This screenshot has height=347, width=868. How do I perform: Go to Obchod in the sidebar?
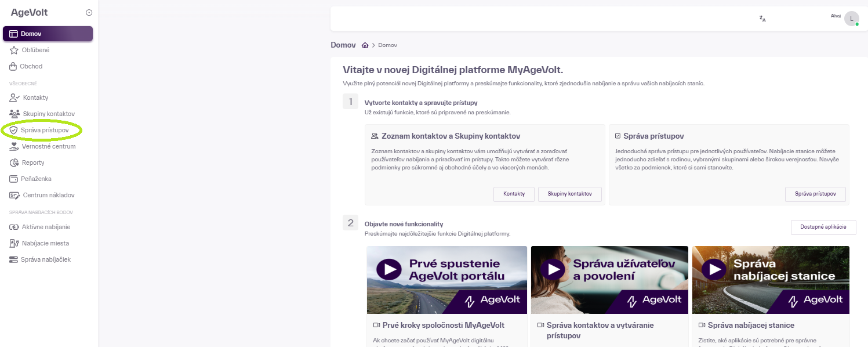pyautogui.click(x=48, y=66)
